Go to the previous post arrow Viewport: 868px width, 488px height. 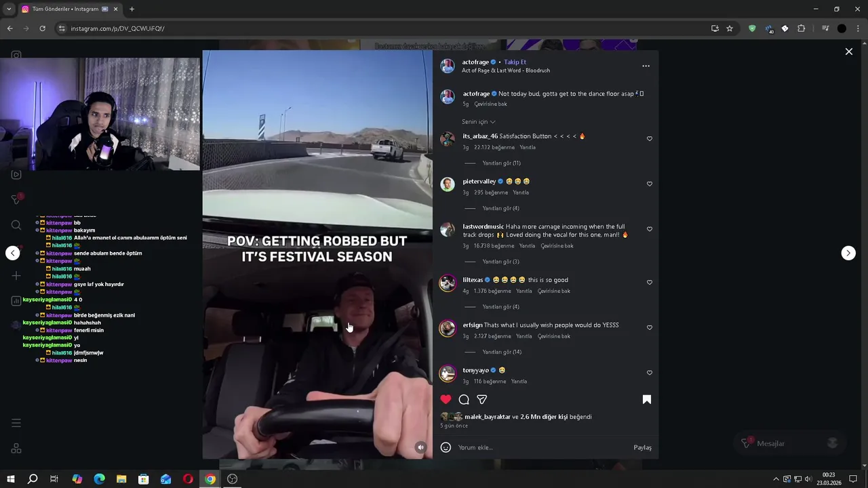coord(13,253)
